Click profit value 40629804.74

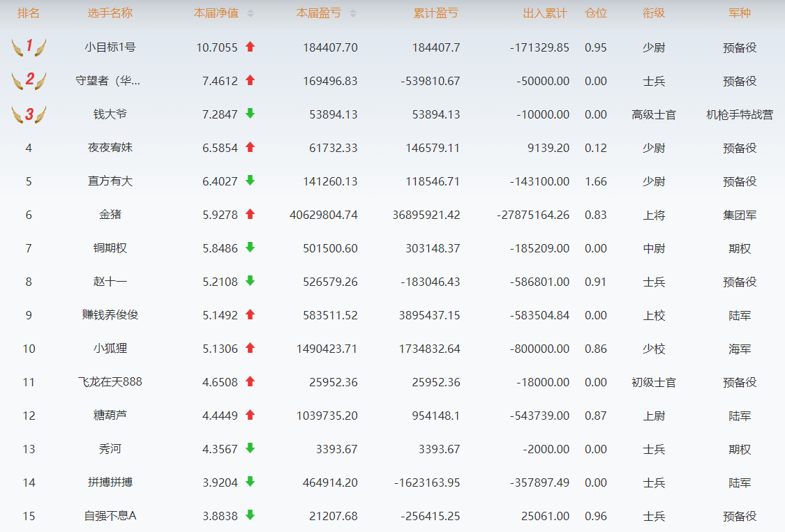pos(323,215)
